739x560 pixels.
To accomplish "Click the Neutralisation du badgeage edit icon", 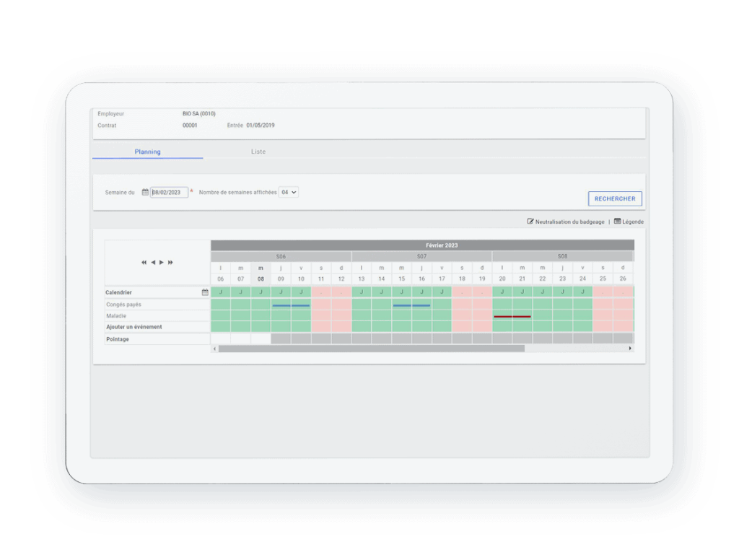I will [x=530, y=222].
